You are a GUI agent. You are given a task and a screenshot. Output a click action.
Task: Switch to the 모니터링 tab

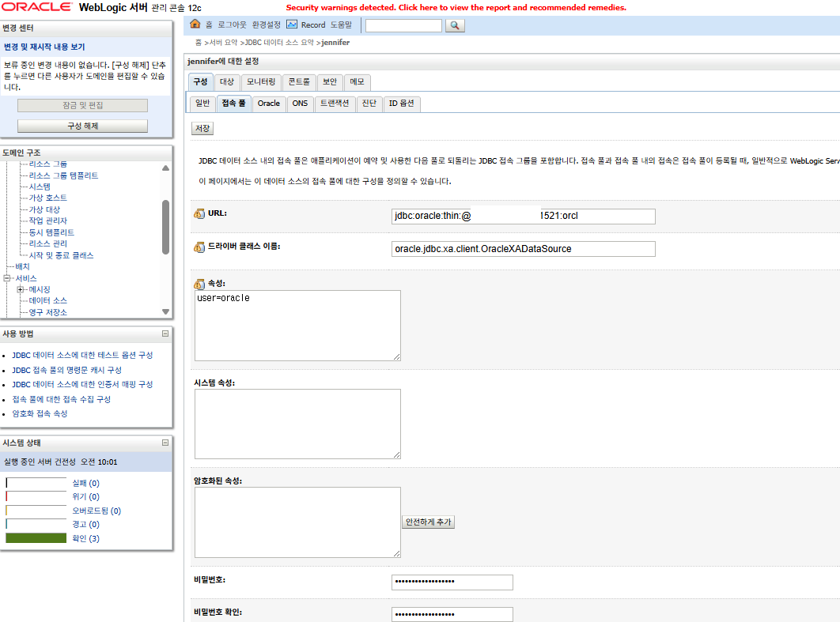261,82
